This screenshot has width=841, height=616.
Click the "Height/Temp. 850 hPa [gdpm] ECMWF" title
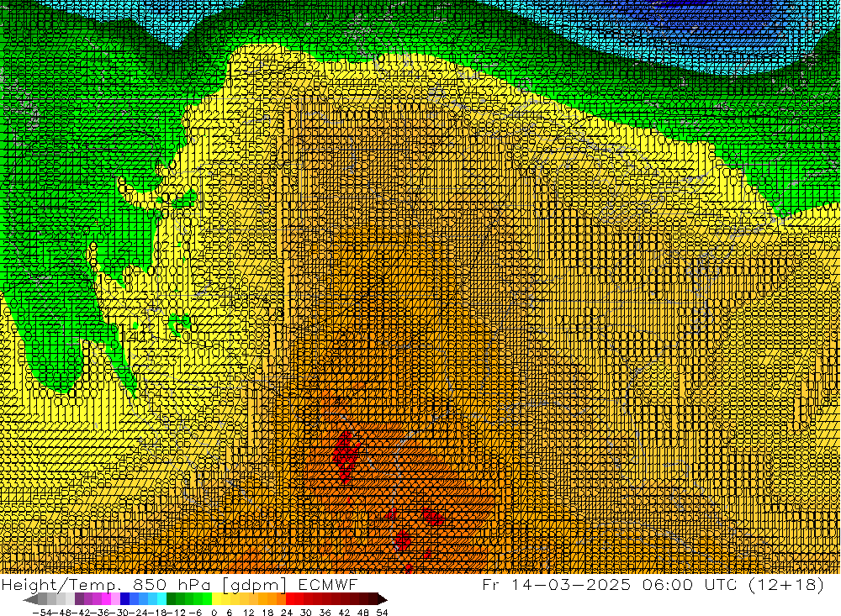tap(179, 585)
